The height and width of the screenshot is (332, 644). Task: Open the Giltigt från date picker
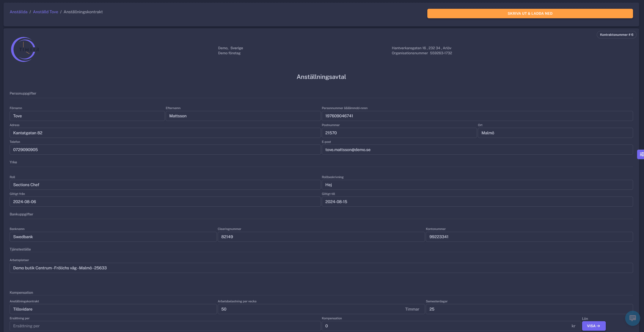[x=165, y=201]
